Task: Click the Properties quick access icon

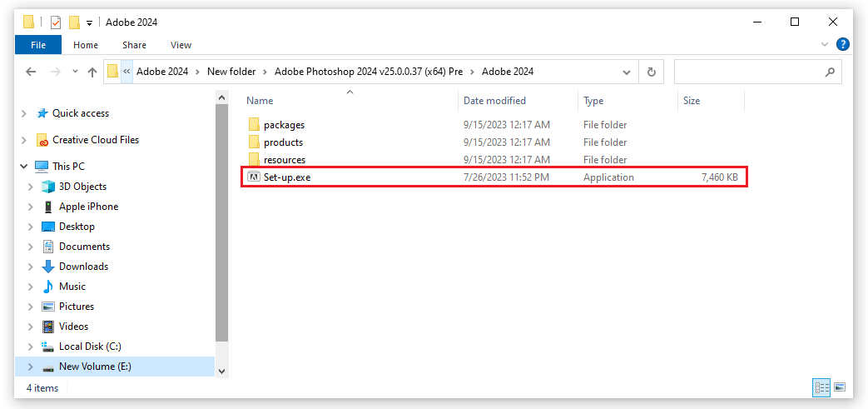Action: point(56,22)
